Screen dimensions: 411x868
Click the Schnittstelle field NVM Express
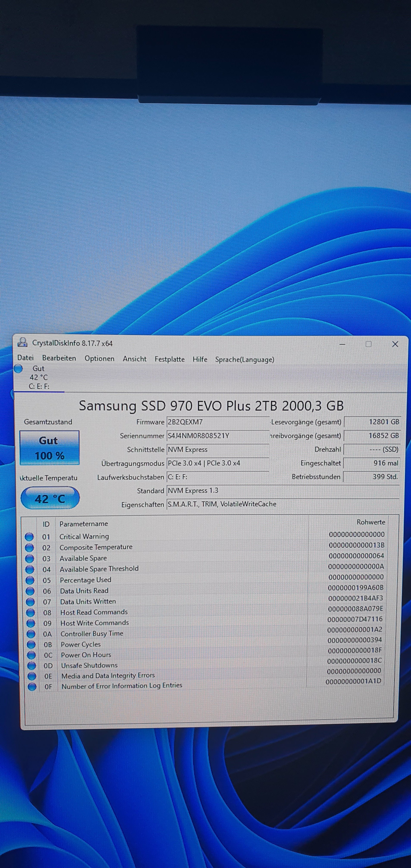click(218, 449)
